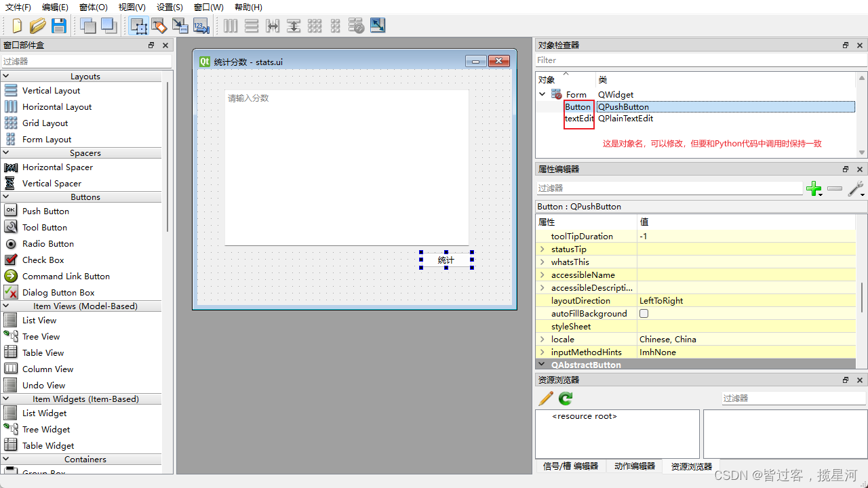The height and width of the screenshot is (488, 868).
Task: Expand the whatsThis property row
Action: pos(542,262)
